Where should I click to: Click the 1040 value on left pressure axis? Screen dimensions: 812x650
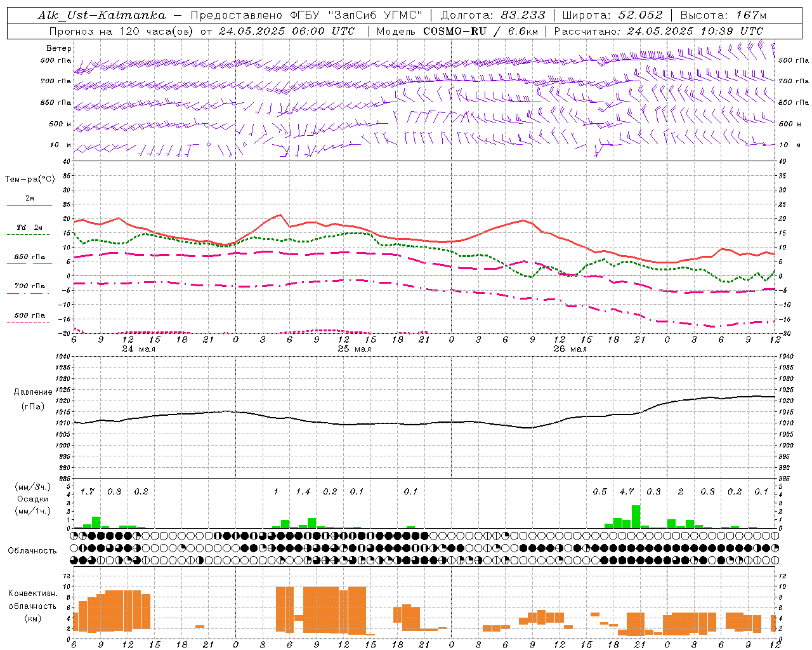tap(63, 356)
